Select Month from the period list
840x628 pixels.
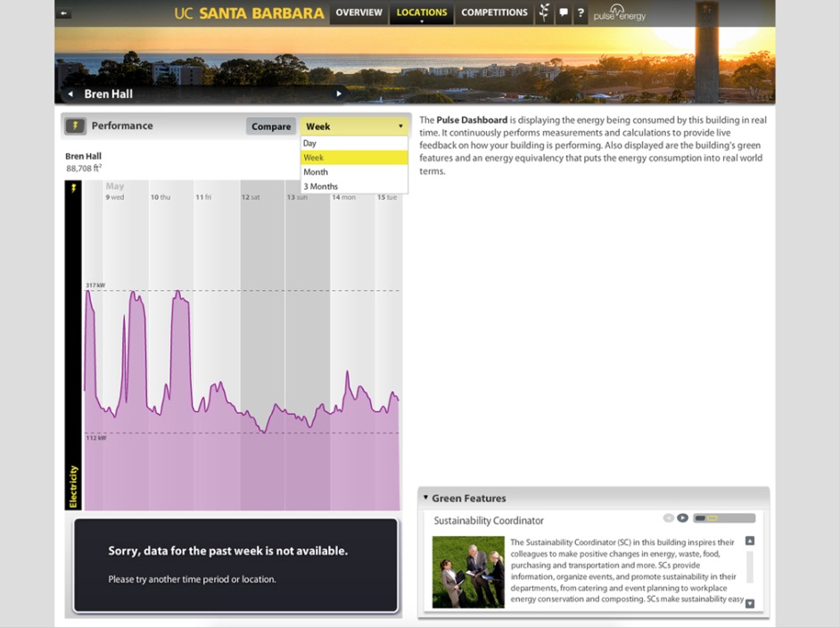click(x=354, y=172)
